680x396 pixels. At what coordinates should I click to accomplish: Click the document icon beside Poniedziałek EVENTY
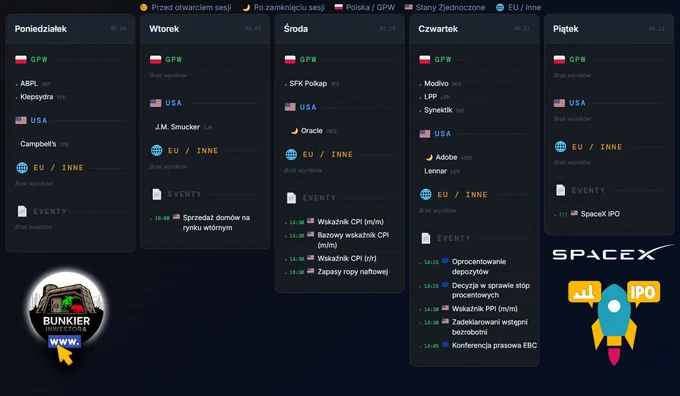22,211
